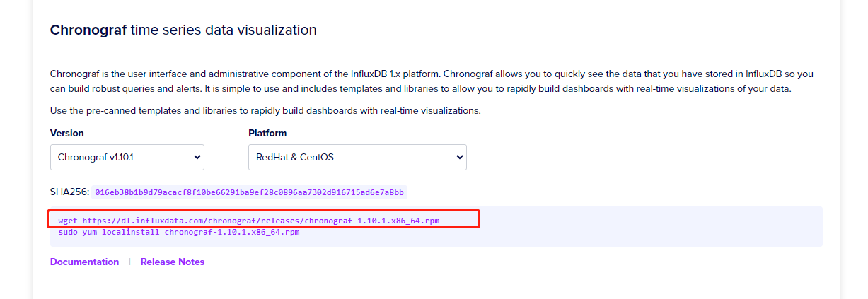Image resolution: width=868 pixels, height=299 pixels.
Task: Click the Version label
Action: (x=67, y=133)
